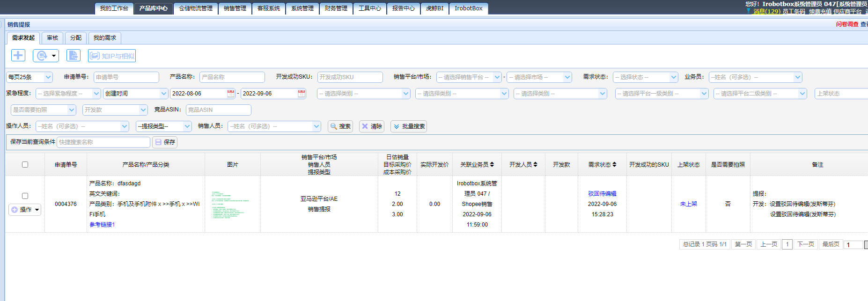Open the IrobotBox top menu
Viewport: 868px width, 301px height.
point(469,8)
